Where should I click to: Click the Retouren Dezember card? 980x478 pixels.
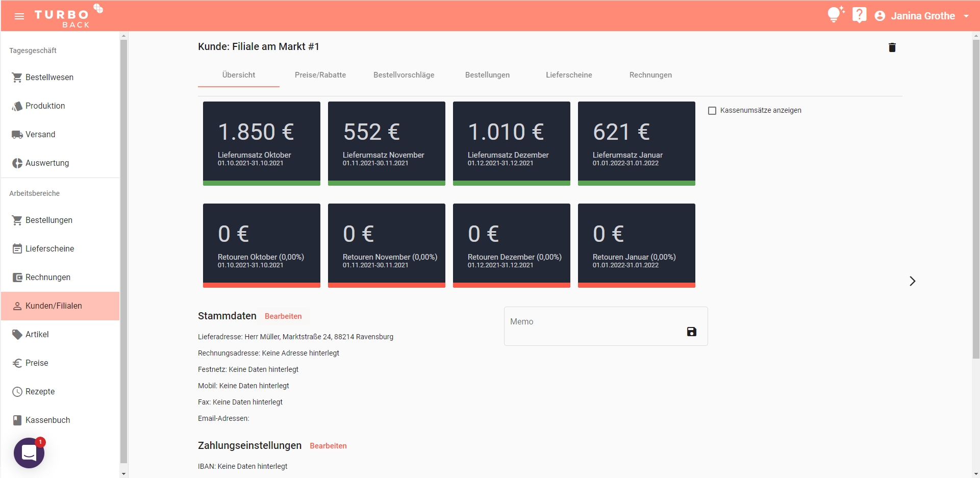pyautogui.click(x=512, y=245)
